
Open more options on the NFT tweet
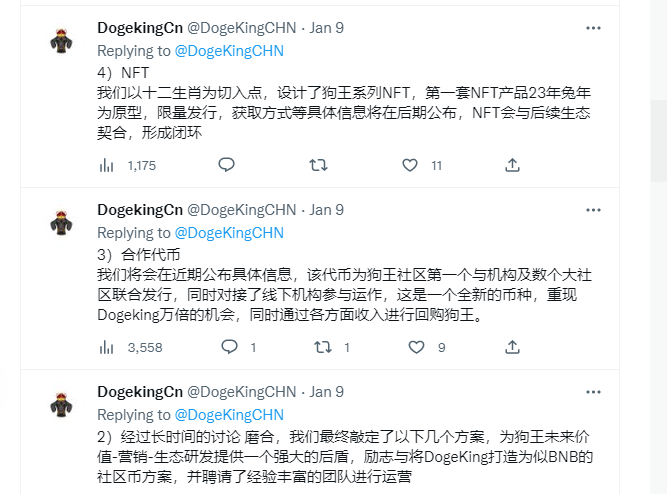pos(593,27)
